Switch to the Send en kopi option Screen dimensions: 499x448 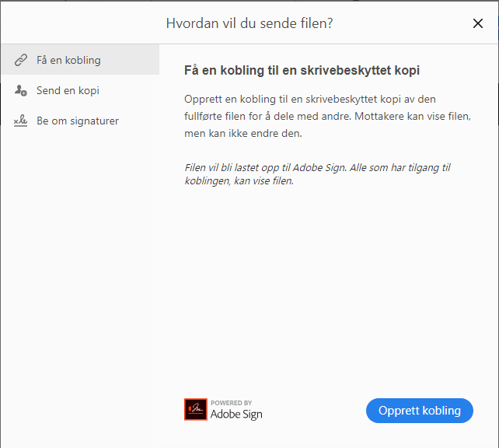68,91
